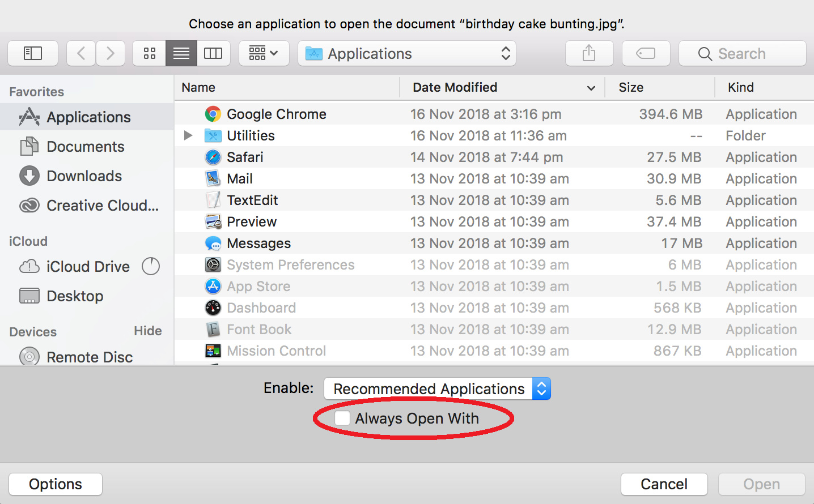Click the App Store icon
The width and height of the screenshot is (814, 504).
(x=213, y=287)
